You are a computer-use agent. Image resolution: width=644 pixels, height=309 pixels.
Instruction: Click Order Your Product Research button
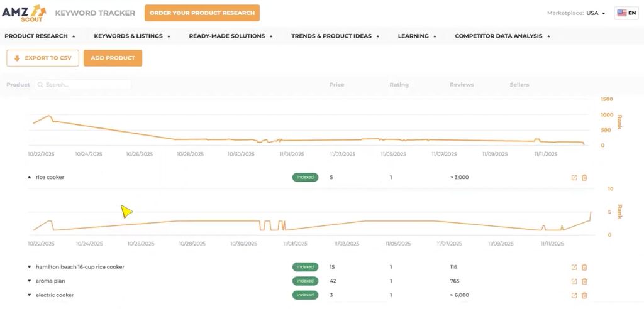pos(202,13)
